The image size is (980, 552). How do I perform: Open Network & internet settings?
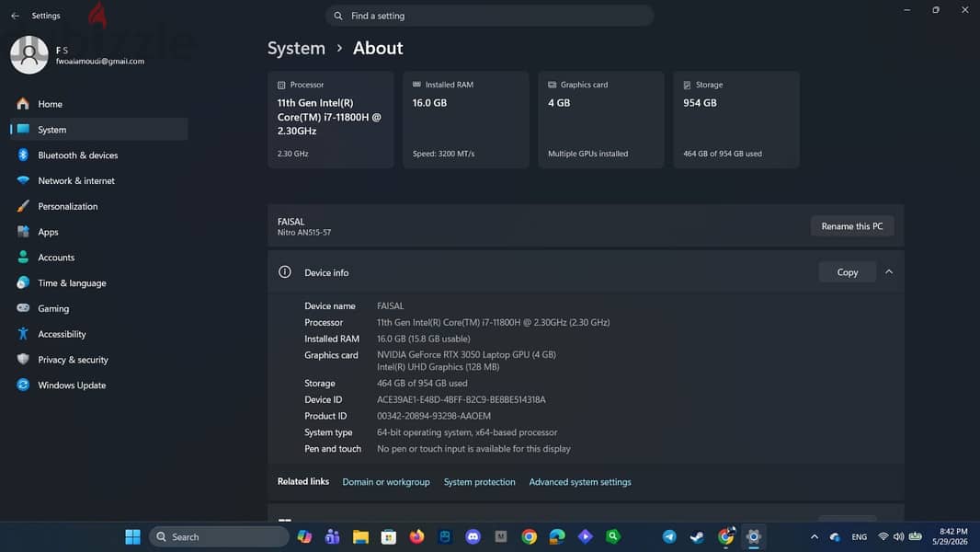(98, 180)
